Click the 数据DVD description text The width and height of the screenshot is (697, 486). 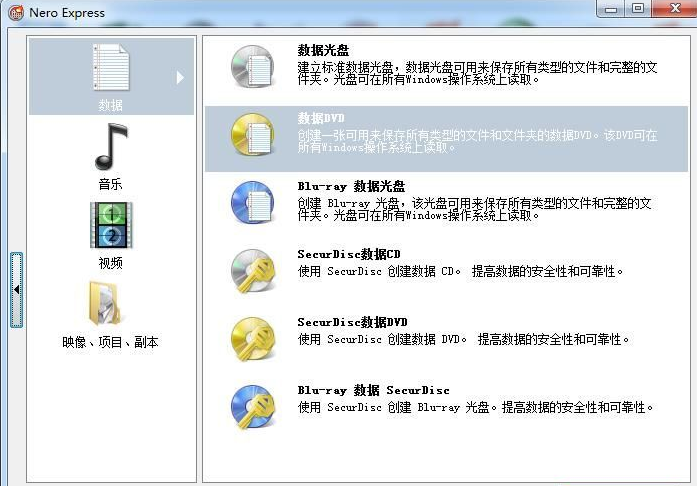click(x=477, y=141)
